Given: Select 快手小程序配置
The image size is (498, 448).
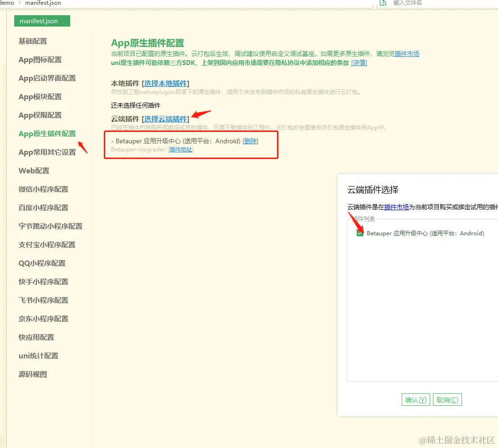Looking at the screenshot, I should [44, 282].
